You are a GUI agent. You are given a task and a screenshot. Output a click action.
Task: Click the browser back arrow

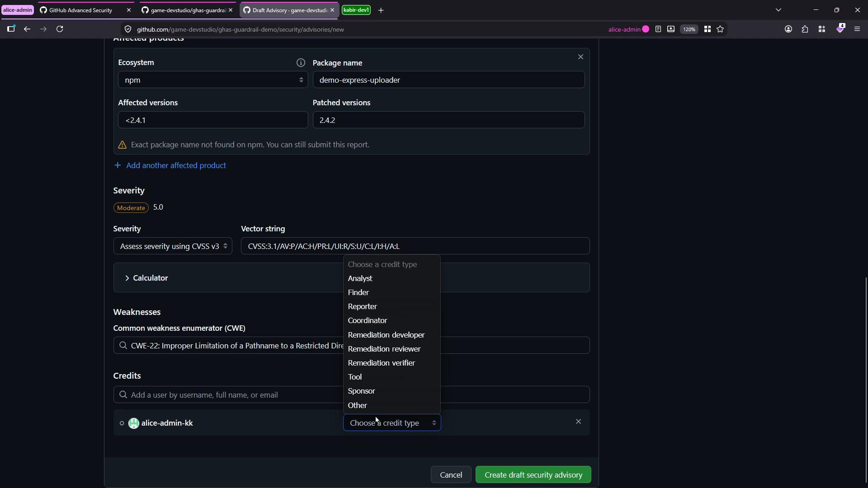[27, 29]
